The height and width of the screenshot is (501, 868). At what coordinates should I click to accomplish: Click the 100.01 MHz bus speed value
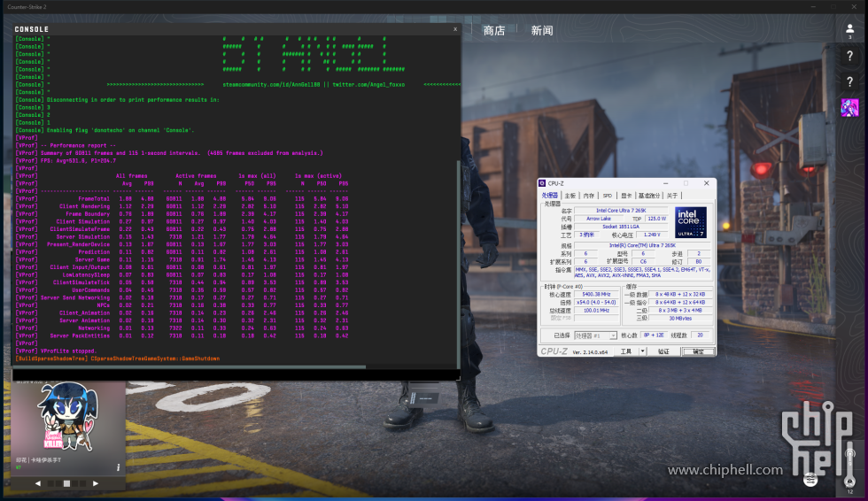(x=596, y=310)
